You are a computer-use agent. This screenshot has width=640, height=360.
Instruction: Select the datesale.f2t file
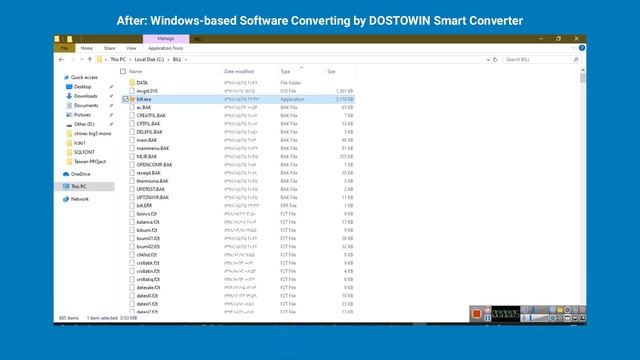pyautogui.click(x=148, y=287)
